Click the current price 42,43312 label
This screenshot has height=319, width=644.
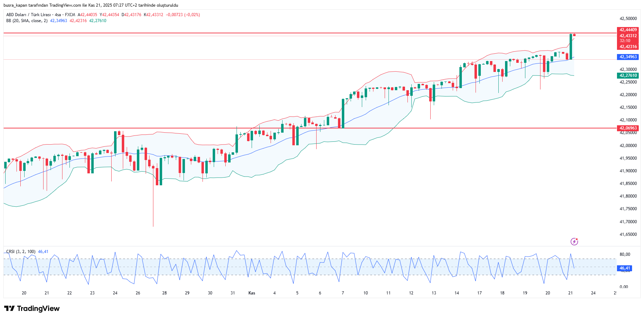point(628,36)
